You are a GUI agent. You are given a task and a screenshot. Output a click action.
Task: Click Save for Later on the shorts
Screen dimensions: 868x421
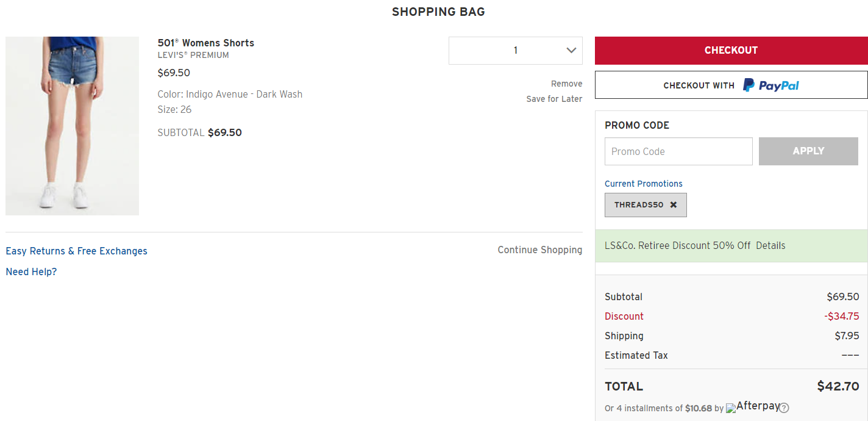point(554,99)
